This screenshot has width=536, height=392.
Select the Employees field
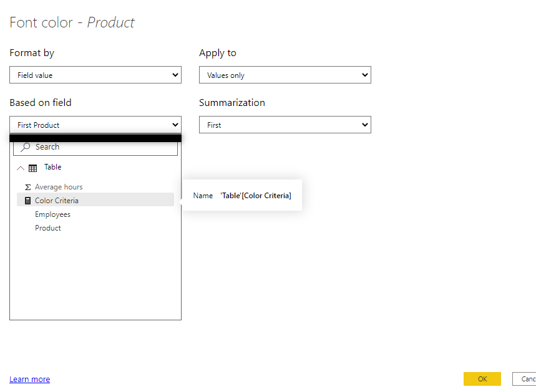pos(95,214)
